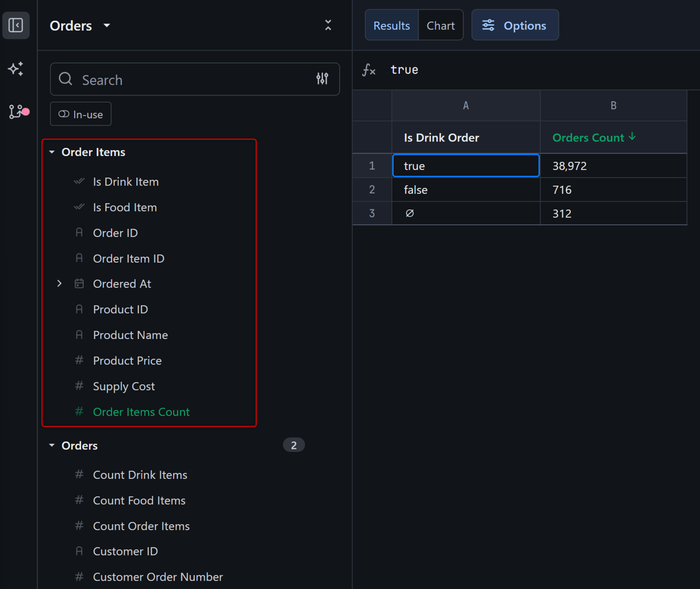Select the Count Order Items field
Viewport: 700px width, 589px height.
pos(141,526)
